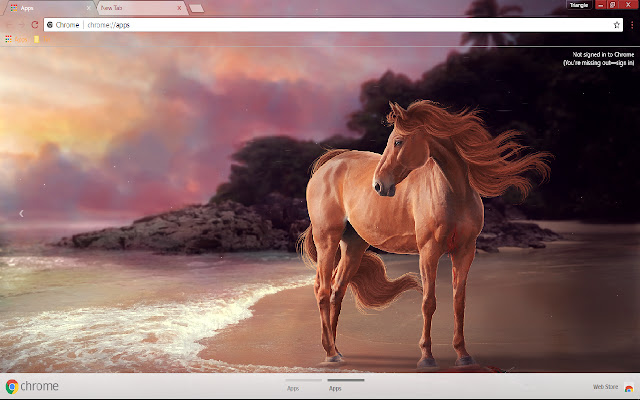Click the Triangle profile button

(579, 5)
